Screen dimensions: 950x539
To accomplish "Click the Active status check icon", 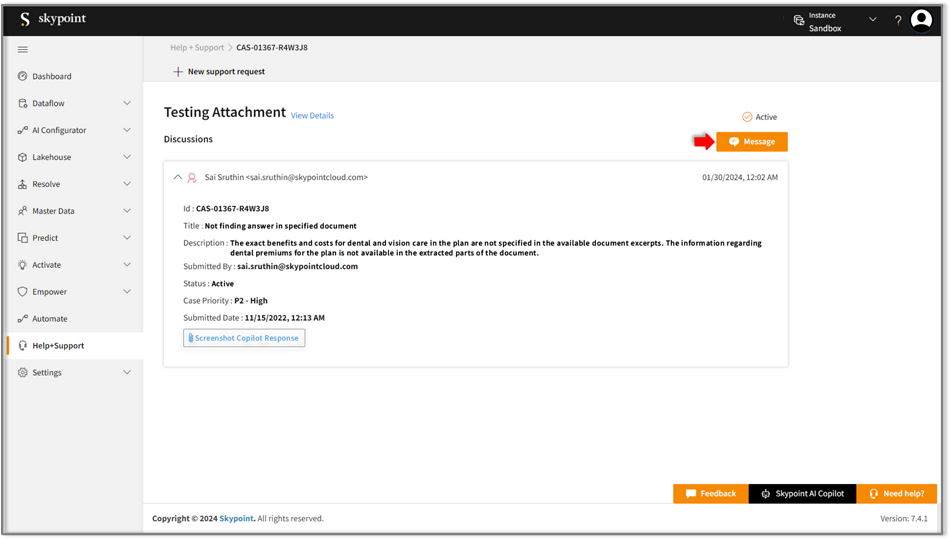I will point(747,117).
